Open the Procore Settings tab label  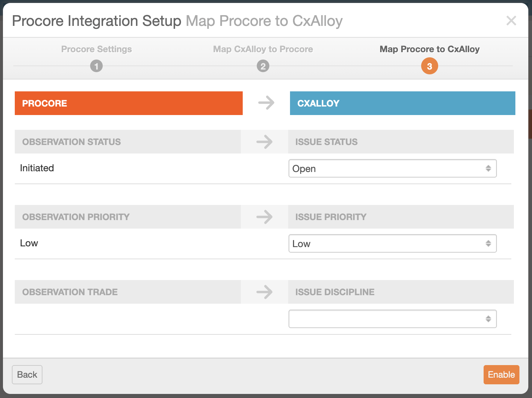pyautogui.click(x=96, y=49)
